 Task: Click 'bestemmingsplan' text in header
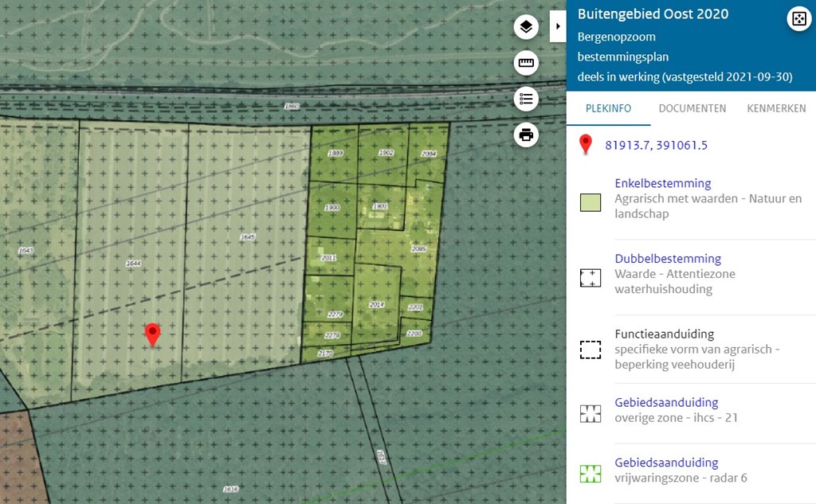[623, 57]
